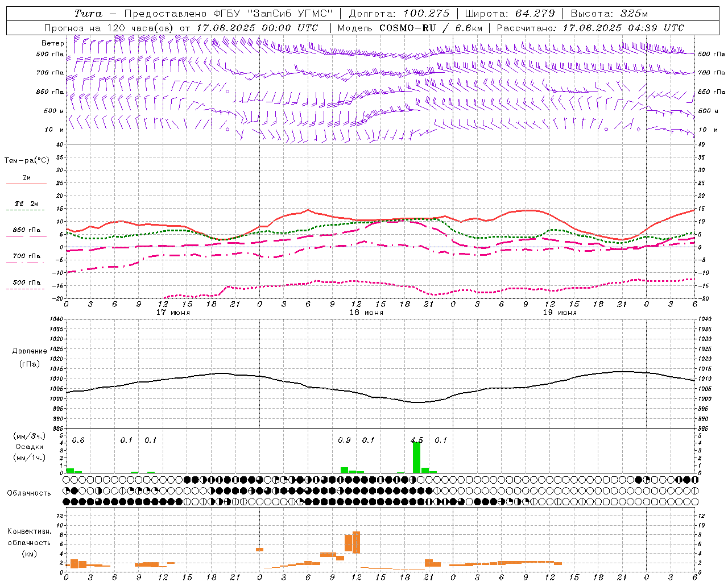Click the station name "Tura" in the header
The image size is (728, 582).
(88, 14)
